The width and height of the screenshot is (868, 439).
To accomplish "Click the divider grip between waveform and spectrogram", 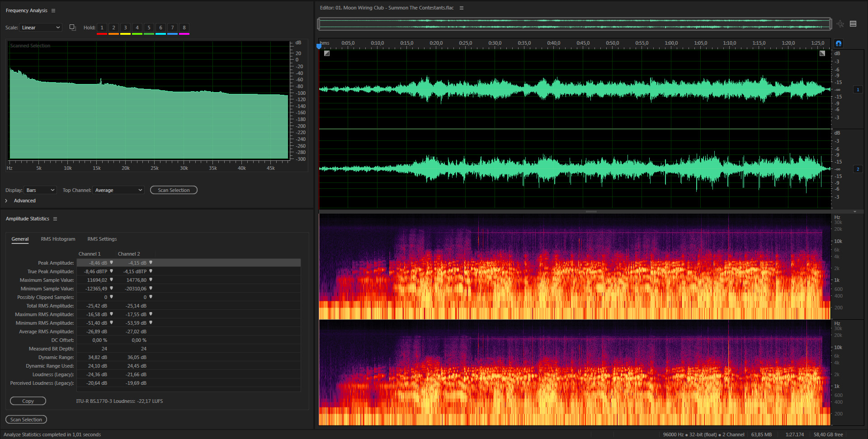I will (x=591, y=211).
